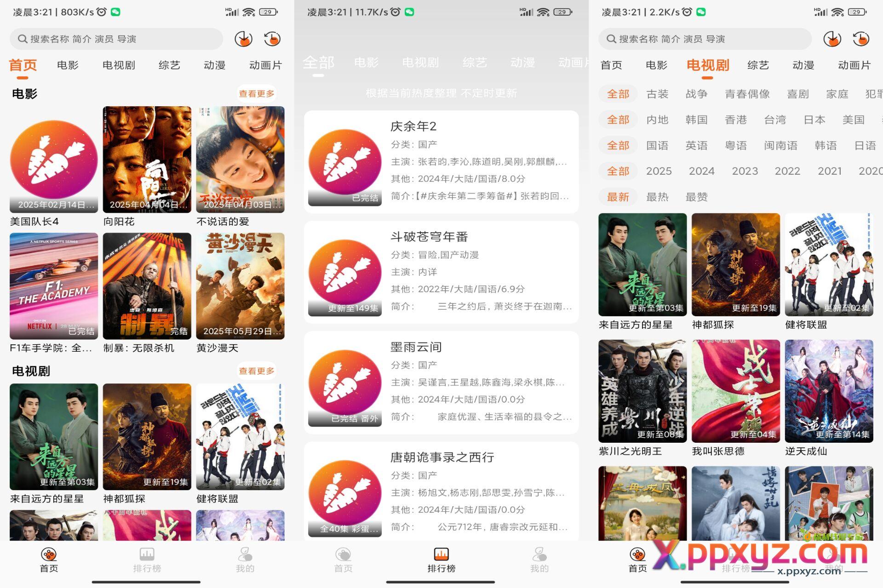Open downloads icon in right screen header
This screenshot has height=588, width=883.
tap(832, 39)
